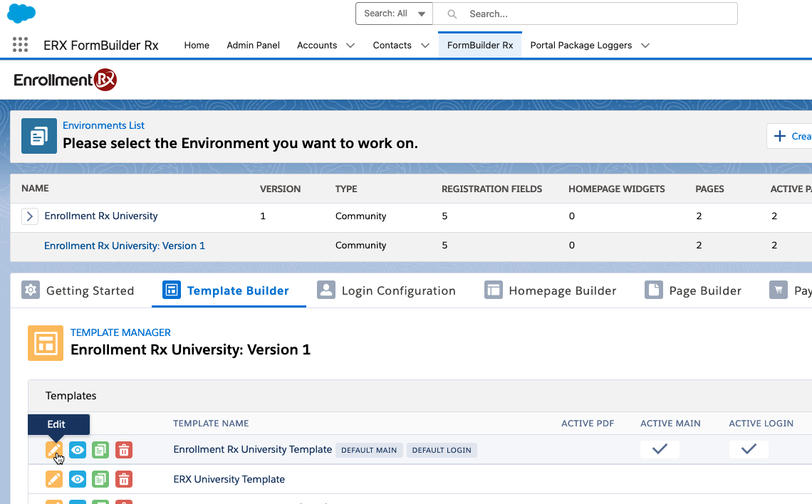Click the orange Template Manager icon
The width and height of the screenshot is (812, 504).
click(x=46, y=343)
